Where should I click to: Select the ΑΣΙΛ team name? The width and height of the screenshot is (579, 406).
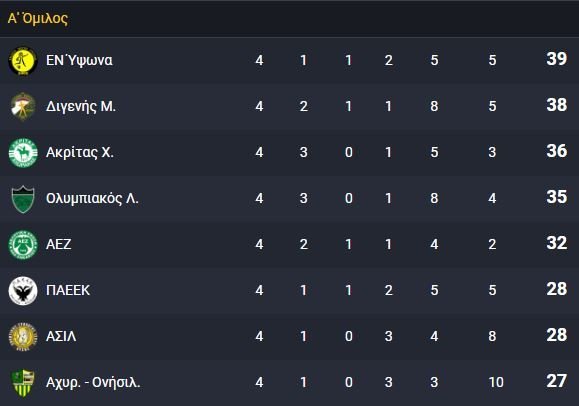[x=61, y=336]
